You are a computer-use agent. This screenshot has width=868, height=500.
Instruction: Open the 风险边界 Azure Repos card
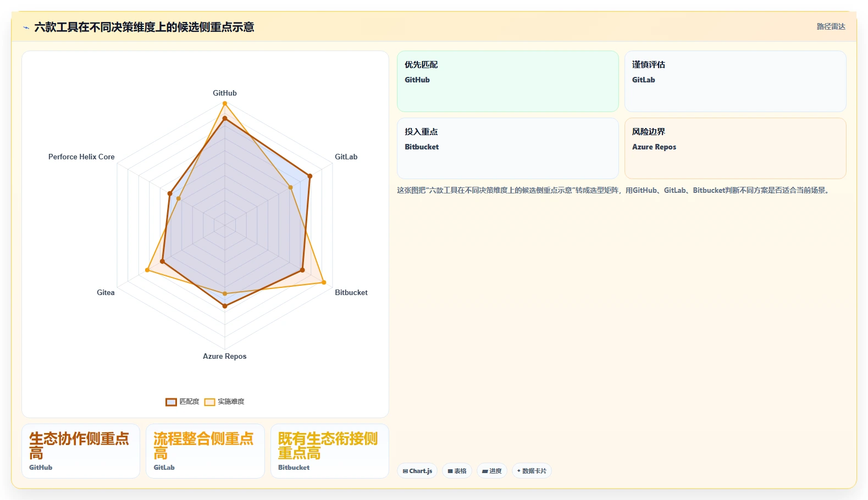(x=735, y=148)
